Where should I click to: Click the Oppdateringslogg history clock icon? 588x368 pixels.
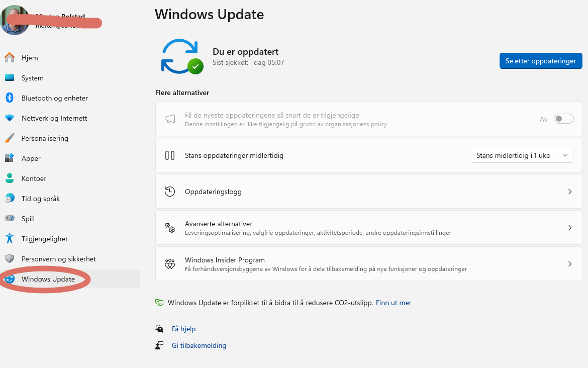[170, 192]
